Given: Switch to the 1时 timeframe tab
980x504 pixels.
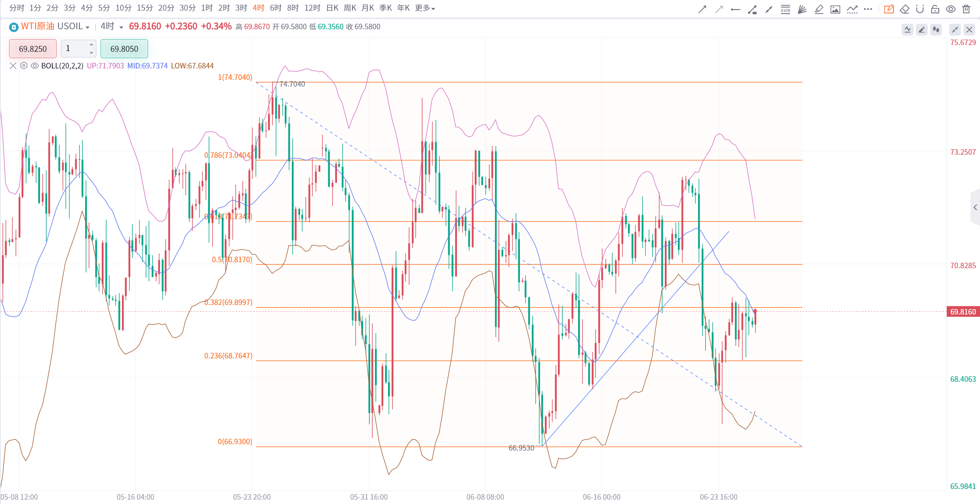Looking at the screenshot, I should [207, 8].
